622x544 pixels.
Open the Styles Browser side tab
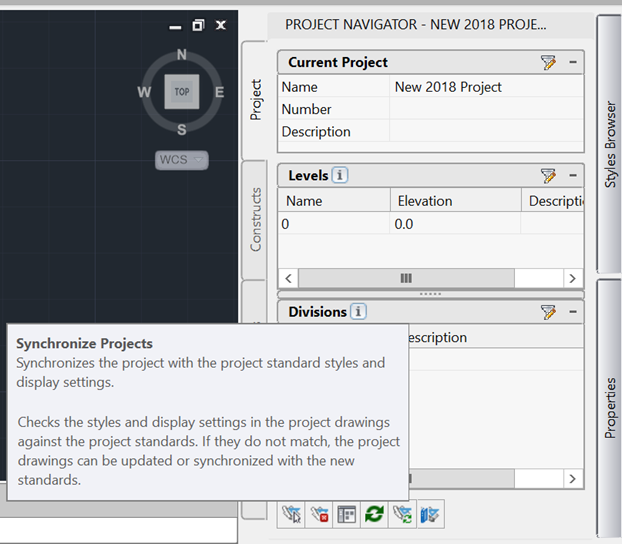click(x=610, y=143)
